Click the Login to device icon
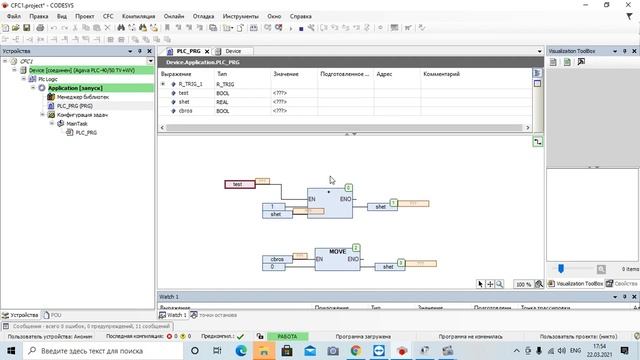 (x=268, y=28)
